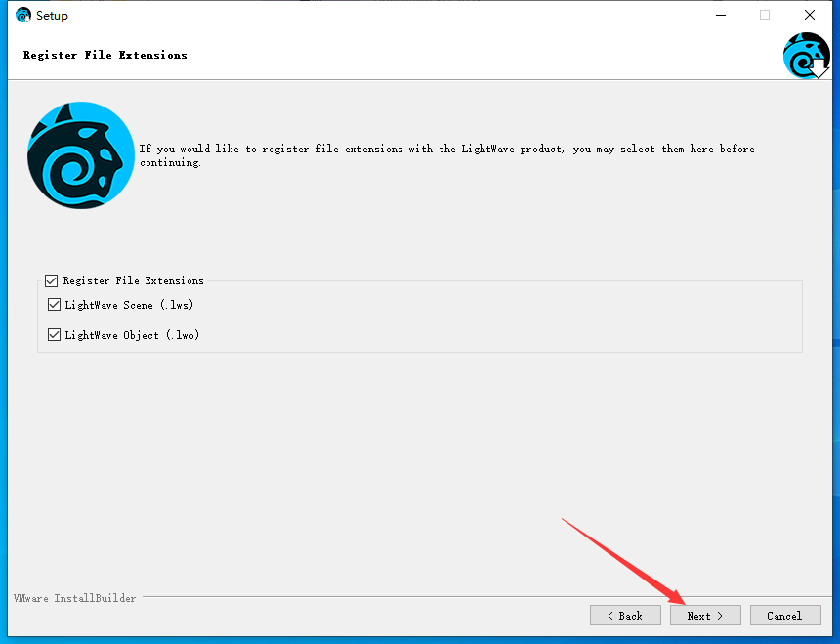The height and width of the screenshot is (644, 840).
Task: Click the Next button to continue setup
Action: click(705, 616)
